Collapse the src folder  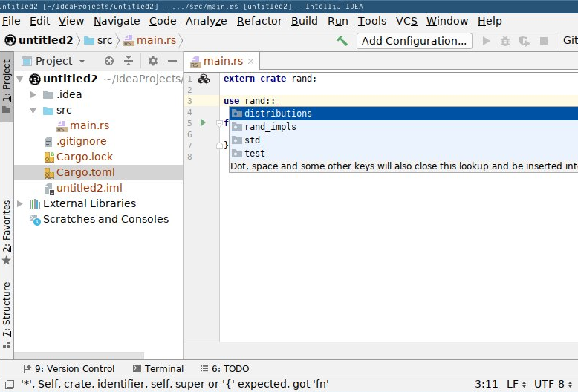33,111
